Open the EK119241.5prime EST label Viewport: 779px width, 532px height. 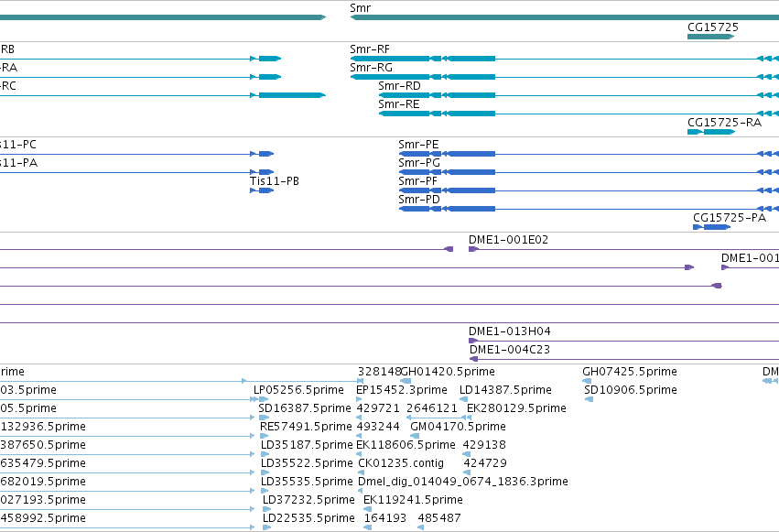[413, 500]
